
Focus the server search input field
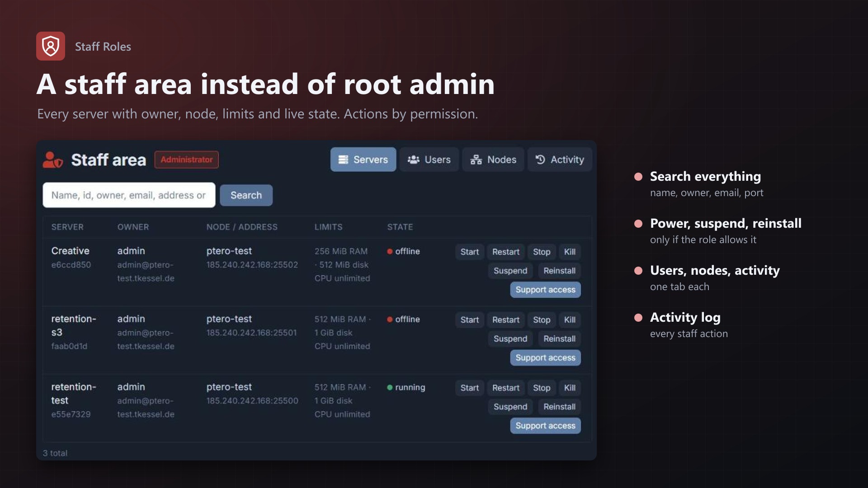[129, 195]
